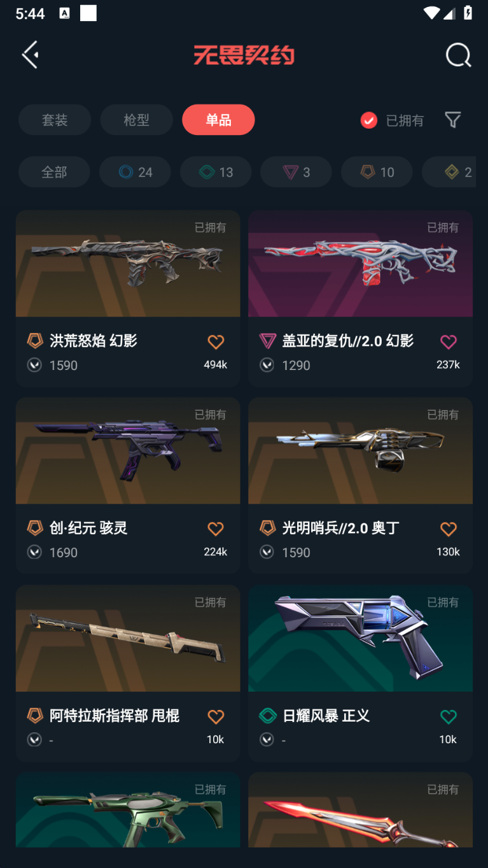This screenshot has height=868, width=488.
Task: Open the 光明哨兵//2.0 奥丁 weapon image
Action: (360, 451)
